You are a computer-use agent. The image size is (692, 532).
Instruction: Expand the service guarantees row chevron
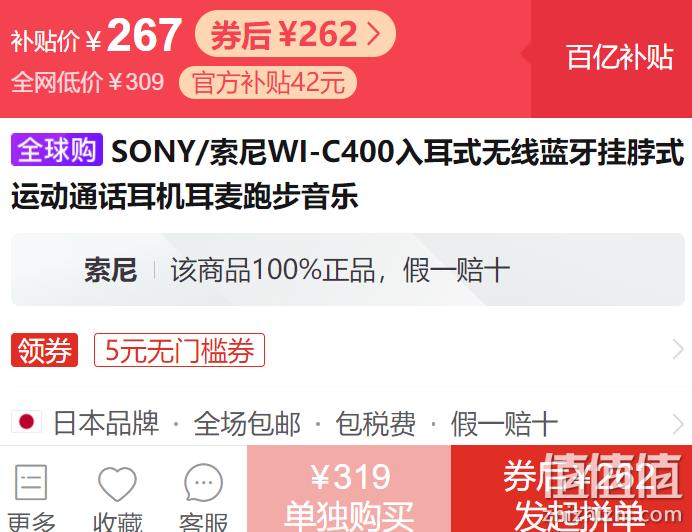tap(678, 424)
